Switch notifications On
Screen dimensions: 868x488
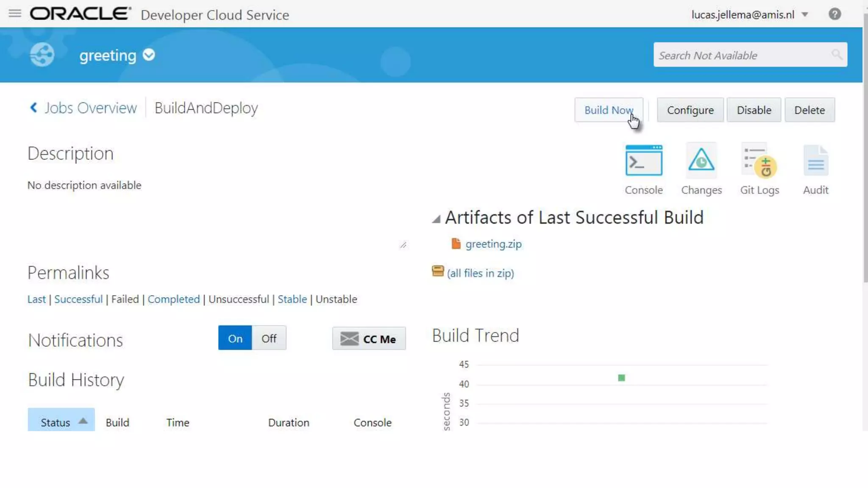(235, 338)
